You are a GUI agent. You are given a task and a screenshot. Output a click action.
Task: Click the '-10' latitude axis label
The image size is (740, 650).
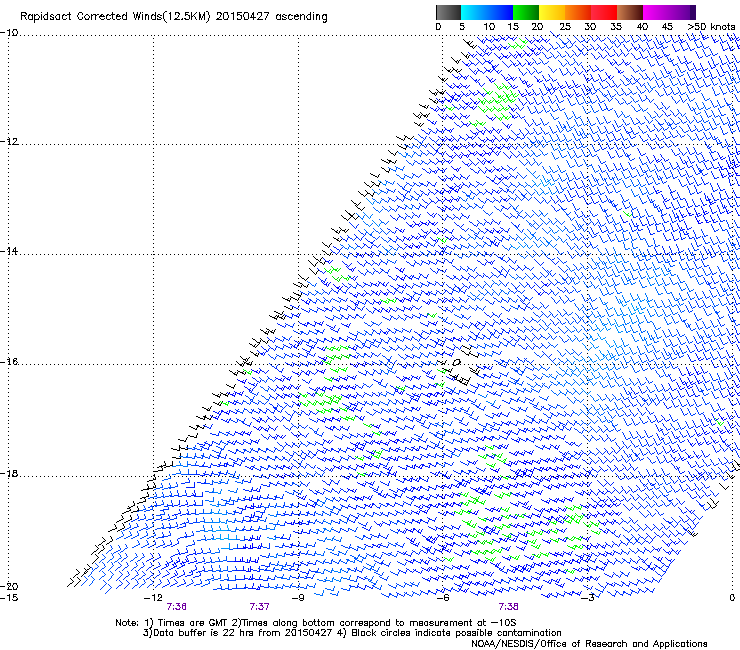[9, 33]
